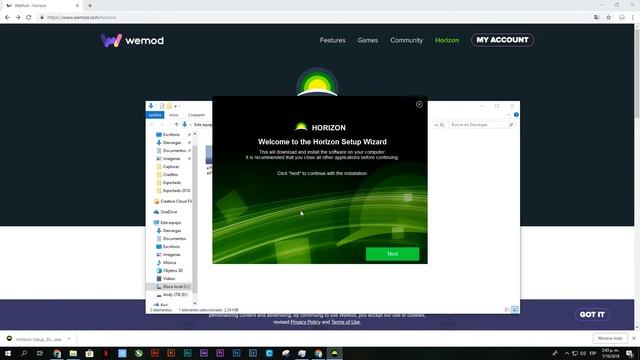Viewport: 640px width, 360px height.
Task: Select pinned Escritorio in quick access
Action: 171,134
